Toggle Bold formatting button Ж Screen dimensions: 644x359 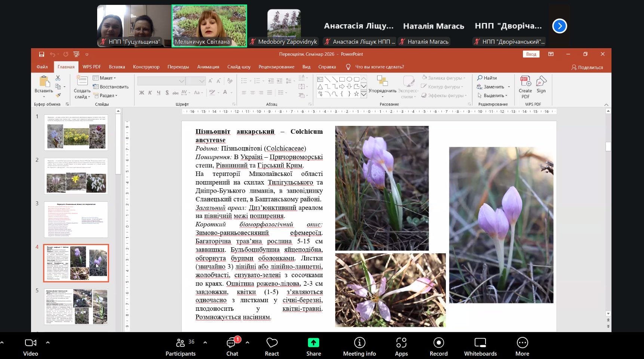(x=142, y=93)
